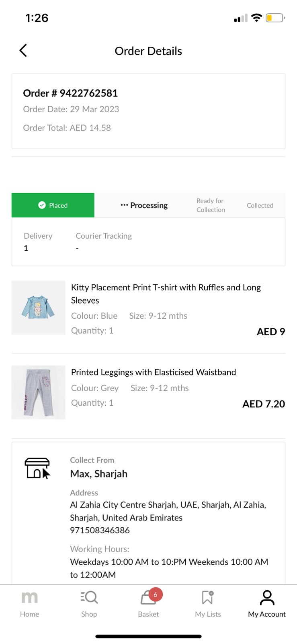Open the Printed Leggings product thumbnail
Viewport: 297px width, 644px height.
pyautogui.click(x=38, y=392)
